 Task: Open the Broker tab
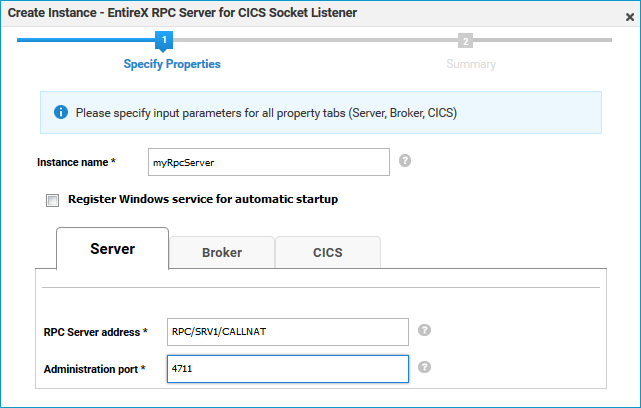click(x=222, y=252)
